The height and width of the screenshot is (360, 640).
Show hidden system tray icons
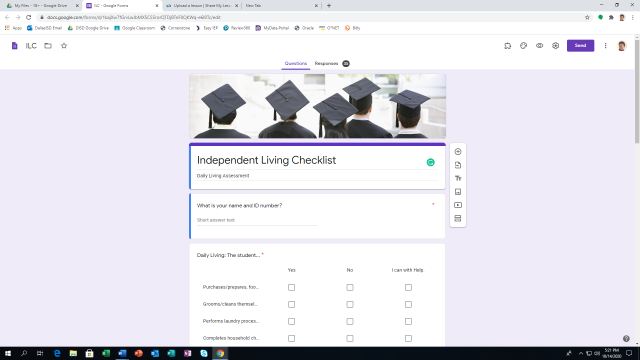pyautogui.click(x=581, y=353)
